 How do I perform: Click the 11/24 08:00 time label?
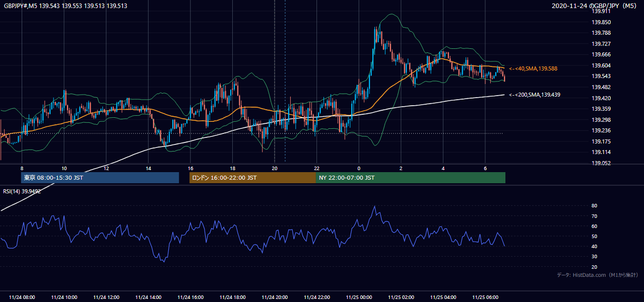coord(22,297)
